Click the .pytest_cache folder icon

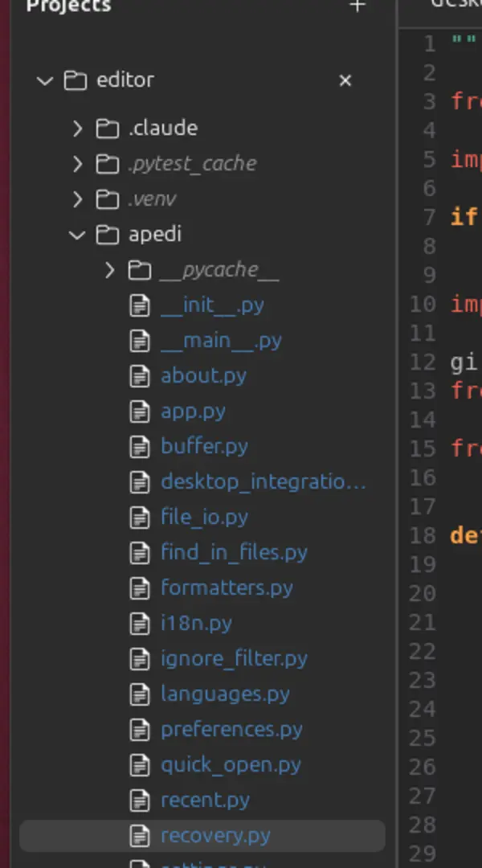coord(108,164)
